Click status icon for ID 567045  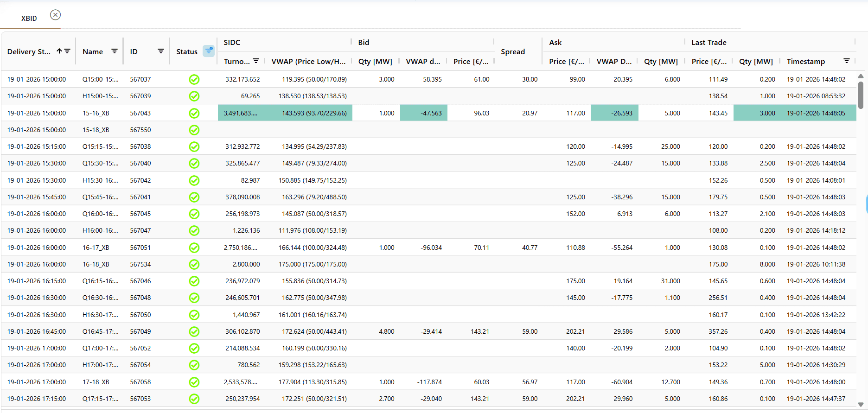coord(194,214)
